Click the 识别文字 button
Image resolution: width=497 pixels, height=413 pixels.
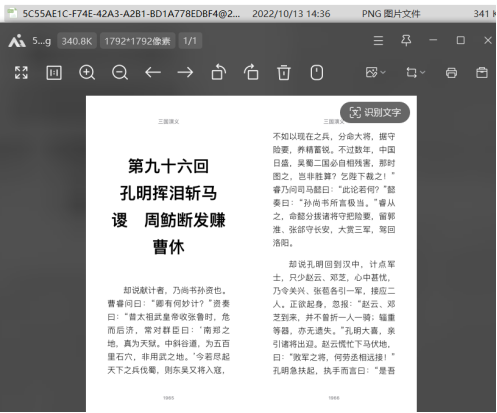375,112
